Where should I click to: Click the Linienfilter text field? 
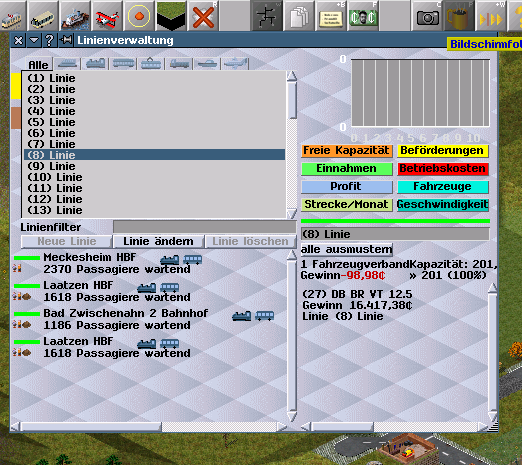tap(205, 227)
